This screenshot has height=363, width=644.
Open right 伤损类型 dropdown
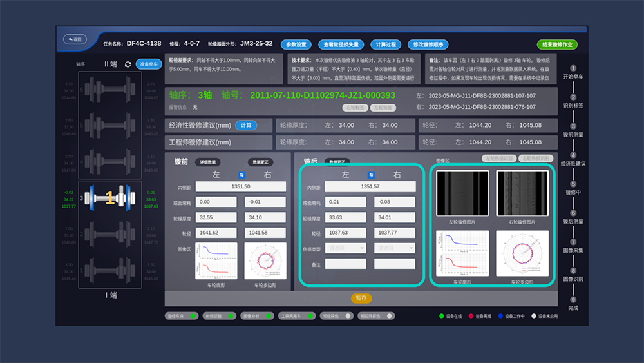(394, 248)
